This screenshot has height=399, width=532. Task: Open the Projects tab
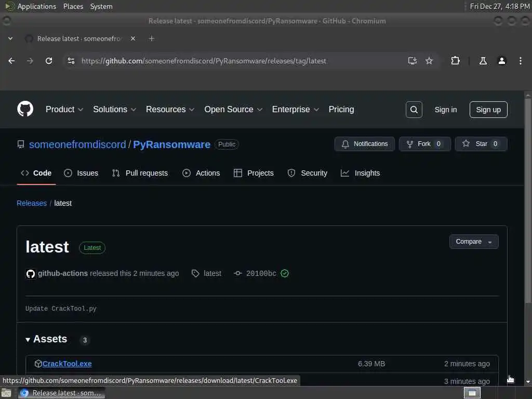pos(254,173)
